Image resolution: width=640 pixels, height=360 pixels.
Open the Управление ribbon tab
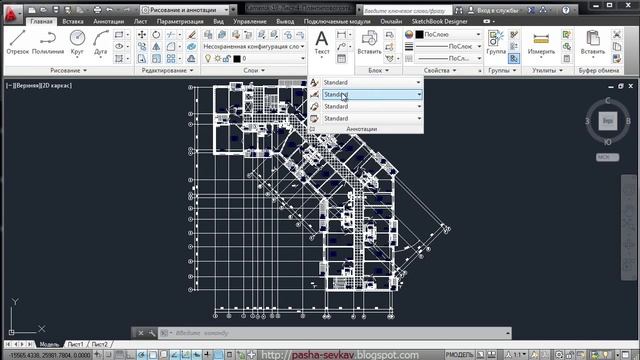[250, 21]
